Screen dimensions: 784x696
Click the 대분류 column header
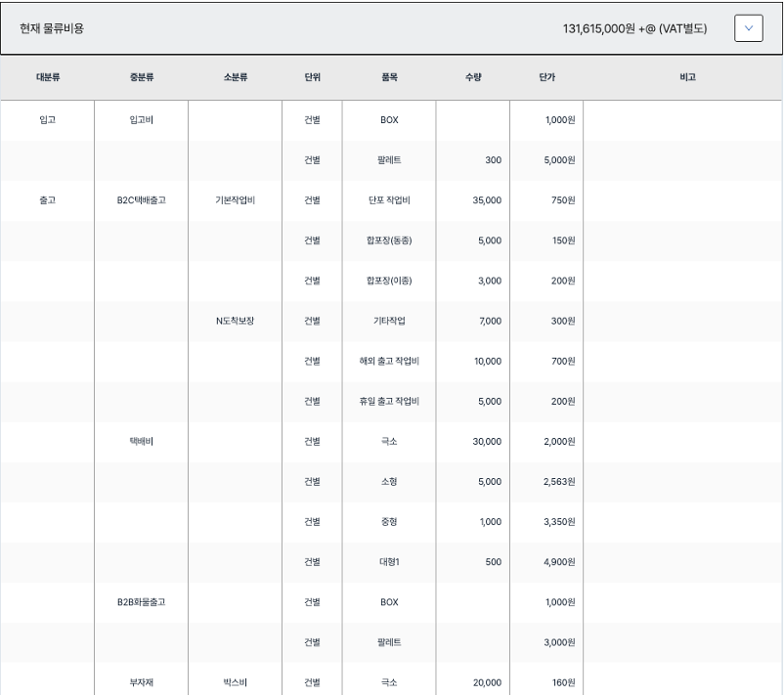(47, 77)
